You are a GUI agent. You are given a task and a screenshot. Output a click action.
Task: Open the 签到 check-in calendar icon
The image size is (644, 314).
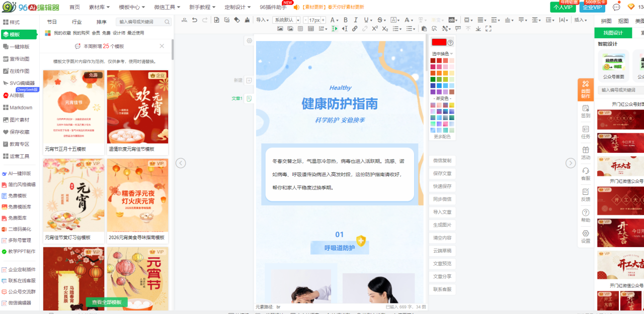click(586, 111)
